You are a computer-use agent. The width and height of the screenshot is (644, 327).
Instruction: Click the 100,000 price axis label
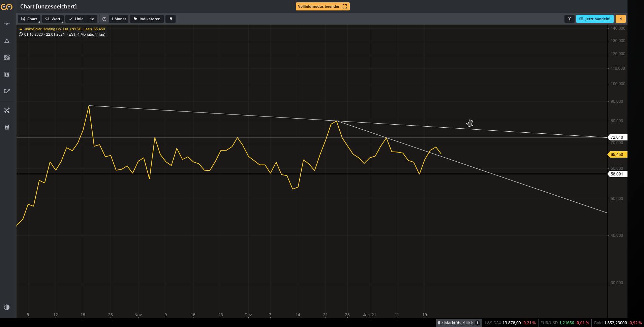click(618, 84)
